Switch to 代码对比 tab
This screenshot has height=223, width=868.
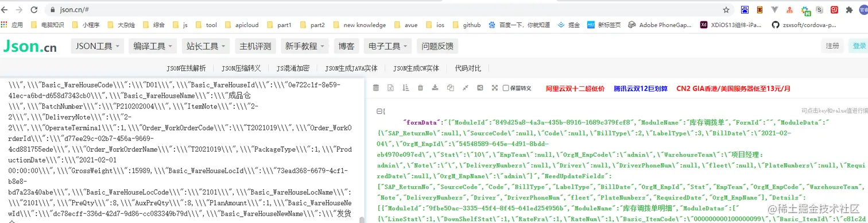[x=468, y=68]
